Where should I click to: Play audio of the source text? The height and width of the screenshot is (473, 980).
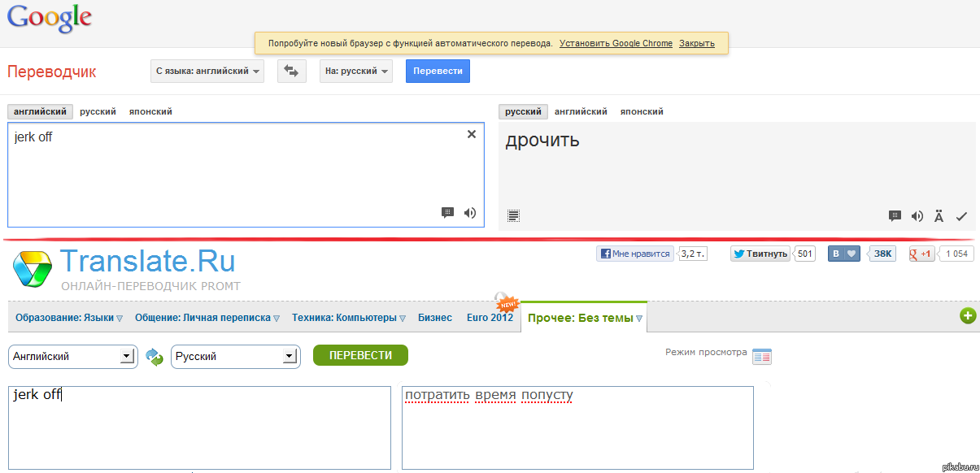470,213
